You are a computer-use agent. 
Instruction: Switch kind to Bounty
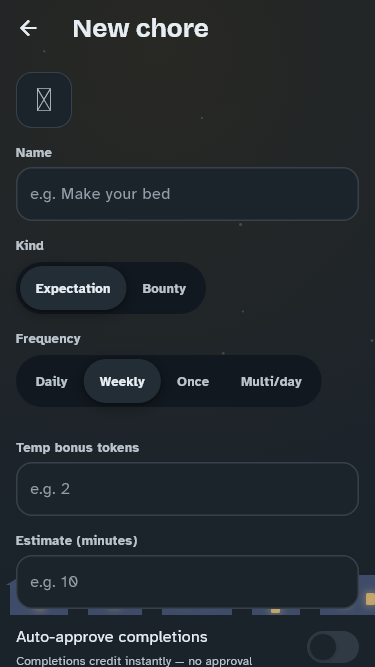point(164,288)
